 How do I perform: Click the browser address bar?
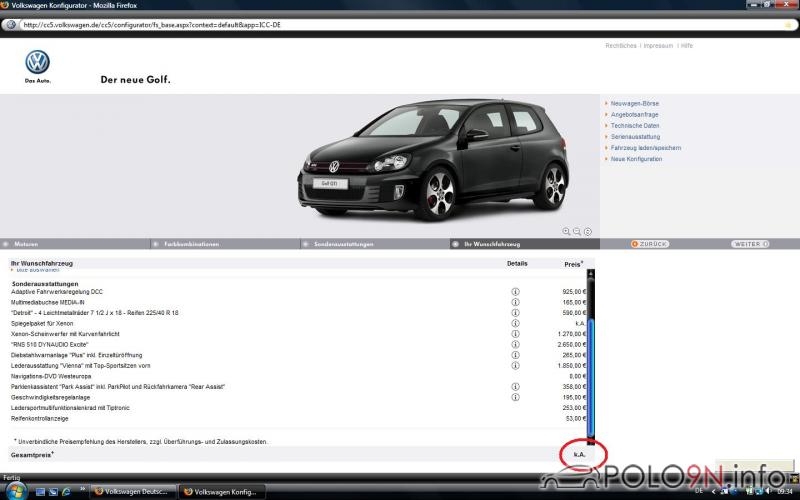tap(400, 24)
